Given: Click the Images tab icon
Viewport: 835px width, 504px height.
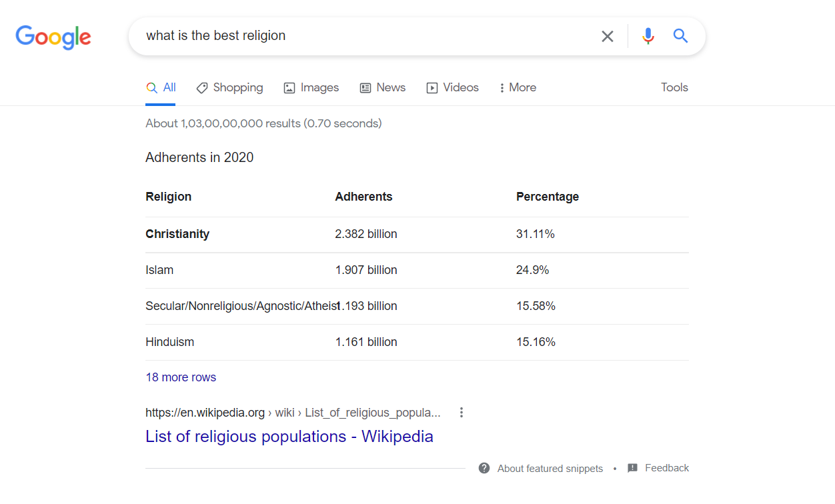Looking at the screenshot, I should tap(288, 87).
